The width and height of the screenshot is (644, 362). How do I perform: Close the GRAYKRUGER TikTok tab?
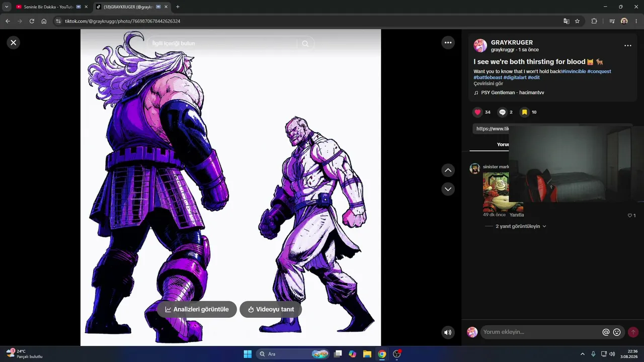tap(167, 7)
